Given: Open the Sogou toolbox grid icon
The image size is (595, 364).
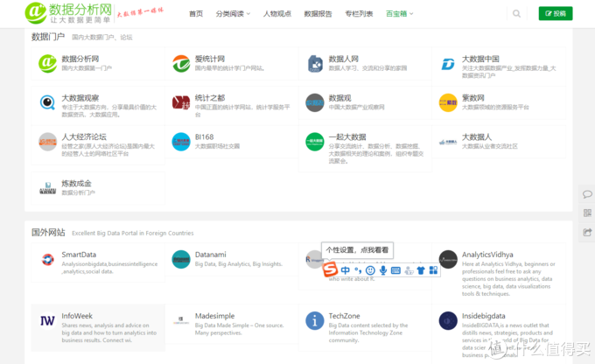Looking at the screenshot, I should (432, 270).
